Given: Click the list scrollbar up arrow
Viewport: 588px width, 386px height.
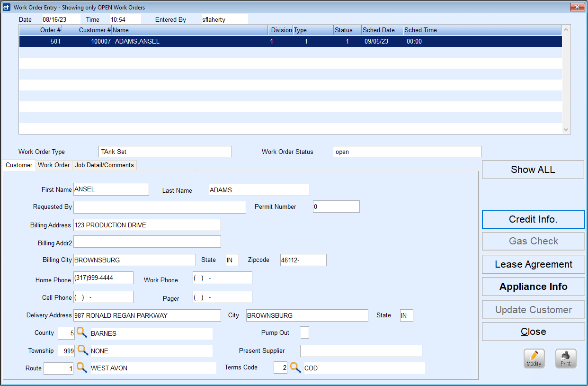Looking at the screenshot, I should (x=566, y=29).
